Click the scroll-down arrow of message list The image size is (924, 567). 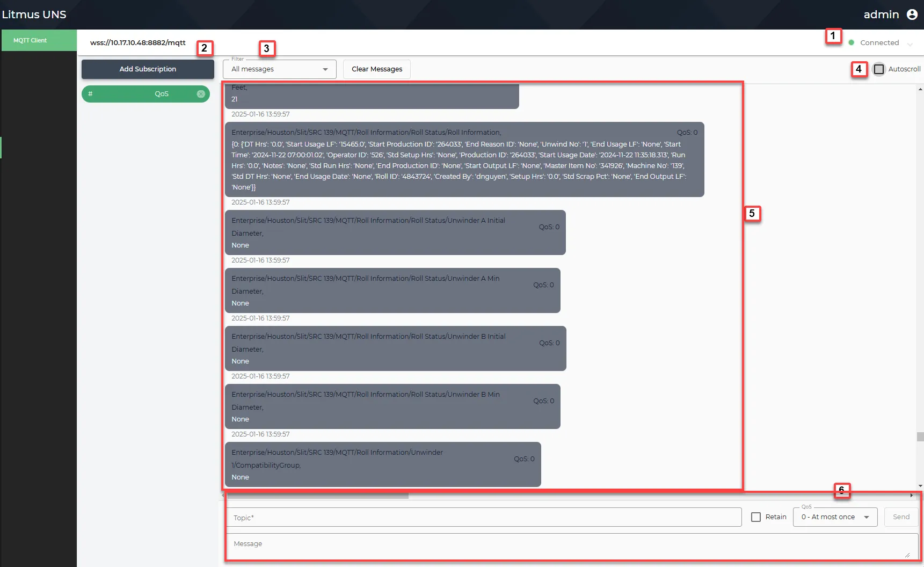coord(920,486)
